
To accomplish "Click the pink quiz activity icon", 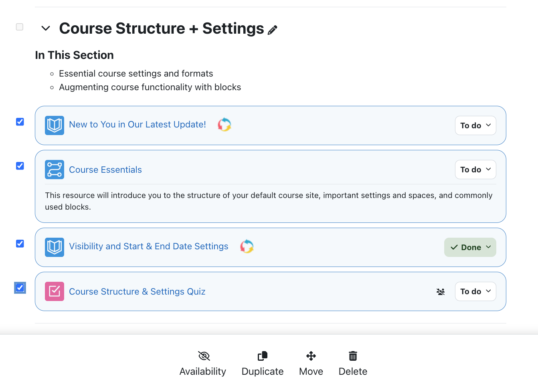I will pos(55,291).
